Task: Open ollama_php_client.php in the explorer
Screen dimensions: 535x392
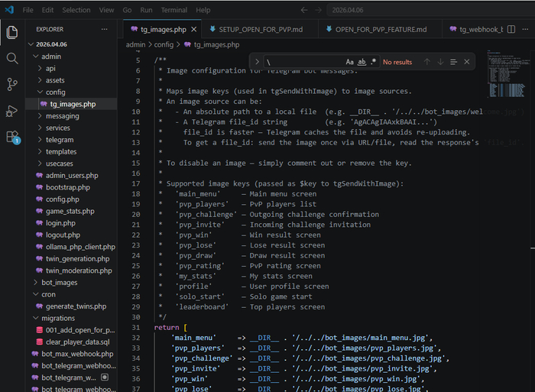Action: [79, 247]
